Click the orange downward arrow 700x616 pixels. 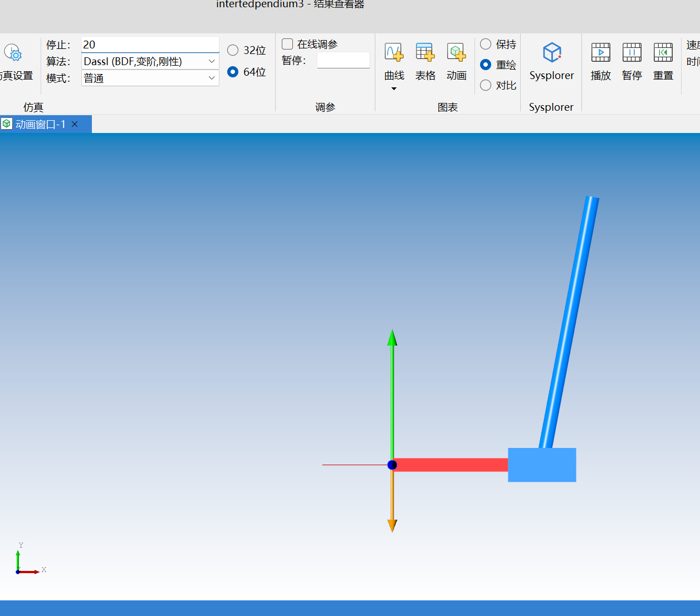tap(392, 501)
